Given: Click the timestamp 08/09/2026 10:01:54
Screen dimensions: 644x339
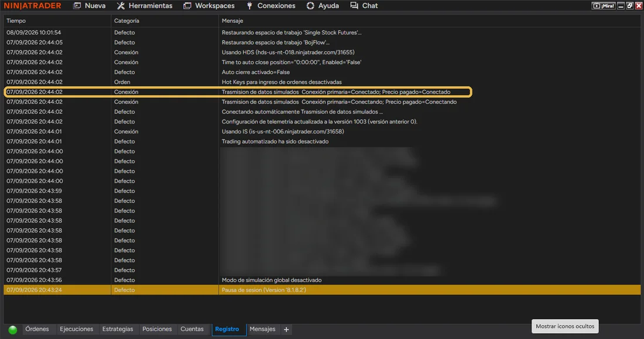Looking at the screenshot, I should [34, 32].
